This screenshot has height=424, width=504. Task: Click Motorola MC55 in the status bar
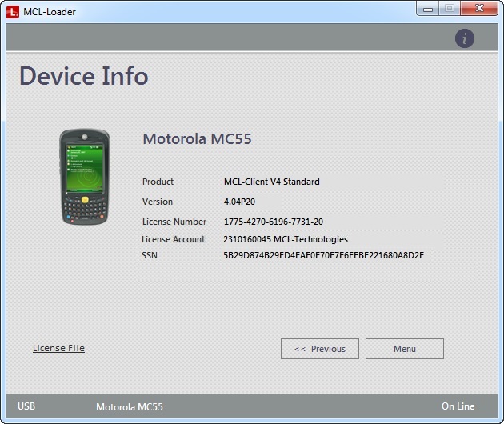point(130,407)
